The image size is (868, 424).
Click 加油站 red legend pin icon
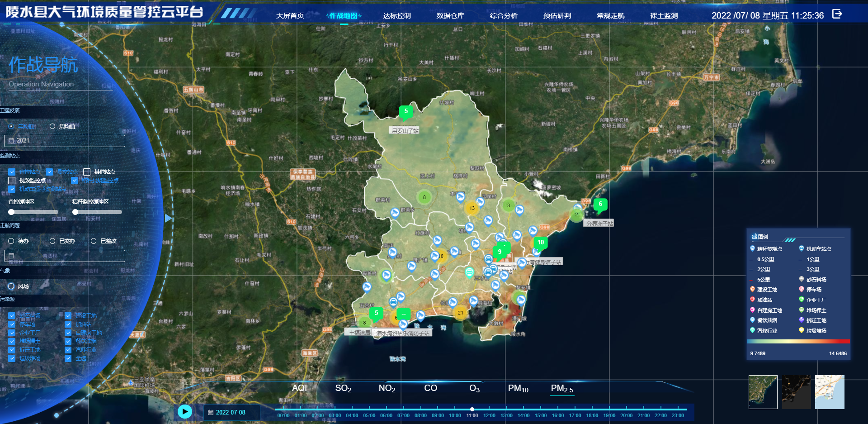[x=752, y=300]
